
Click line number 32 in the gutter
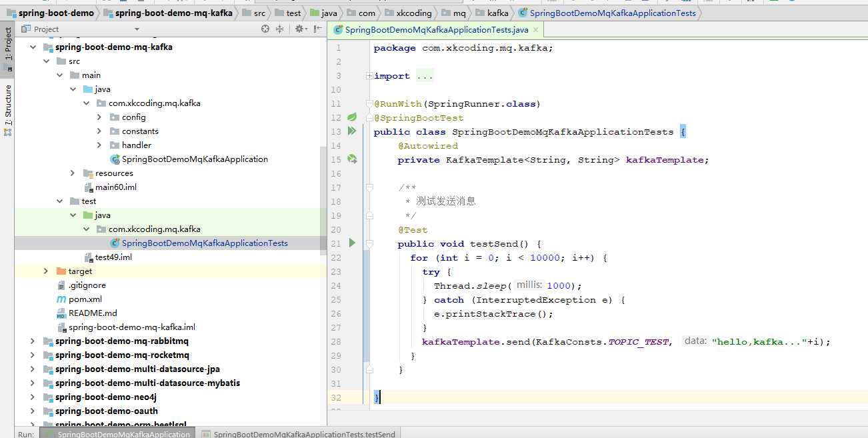pyautogui.click(x=336, y=398)
